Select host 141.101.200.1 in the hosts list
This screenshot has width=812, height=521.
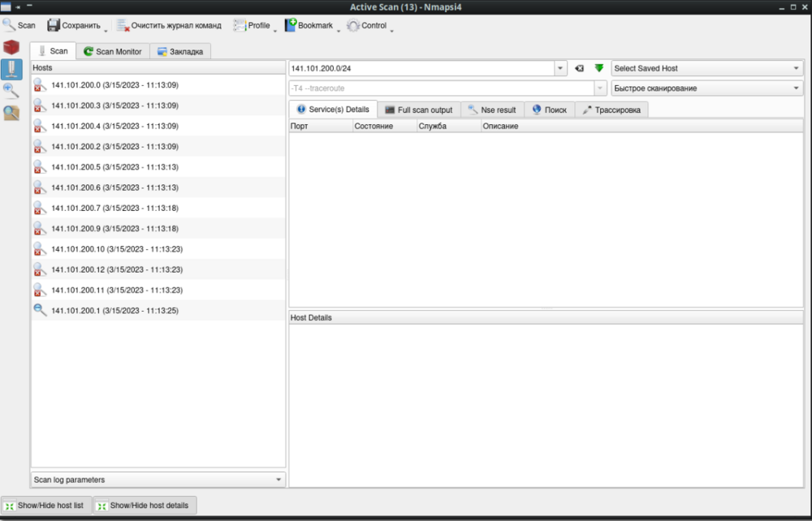114,311
